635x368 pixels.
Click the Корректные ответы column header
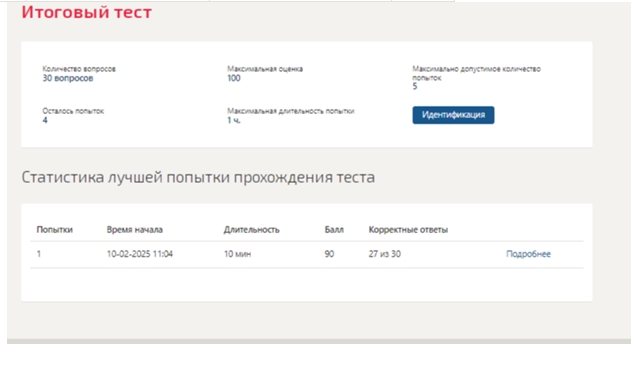(408, 230)
